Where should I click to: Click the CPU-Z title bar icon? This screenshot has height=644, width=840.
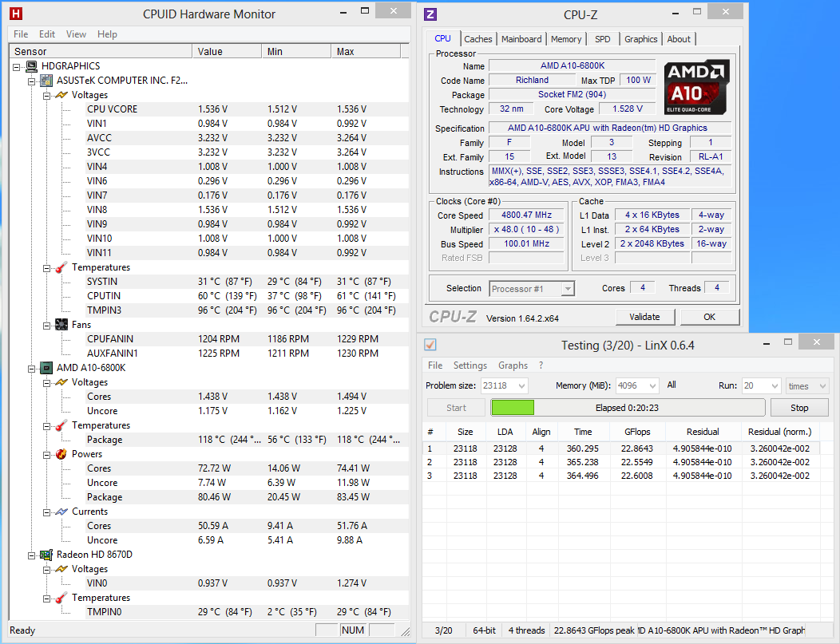[x=430, y=14]
